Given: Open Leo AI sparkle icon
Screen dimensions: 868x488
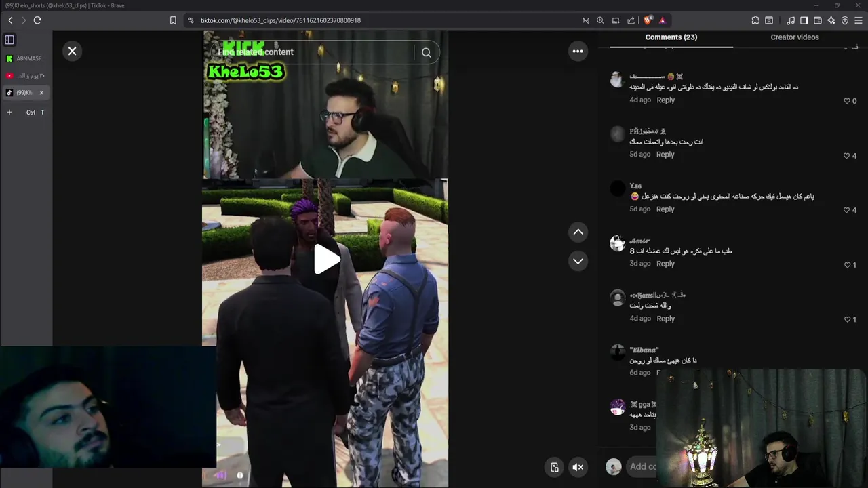Looking at the screenshot, I should click(x=831, y=20).
